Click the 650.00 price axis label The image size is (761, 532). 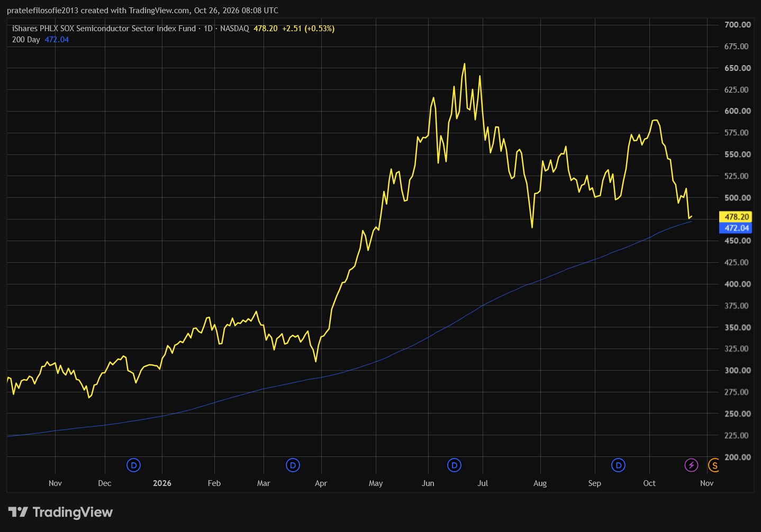(x=738, y=68)
